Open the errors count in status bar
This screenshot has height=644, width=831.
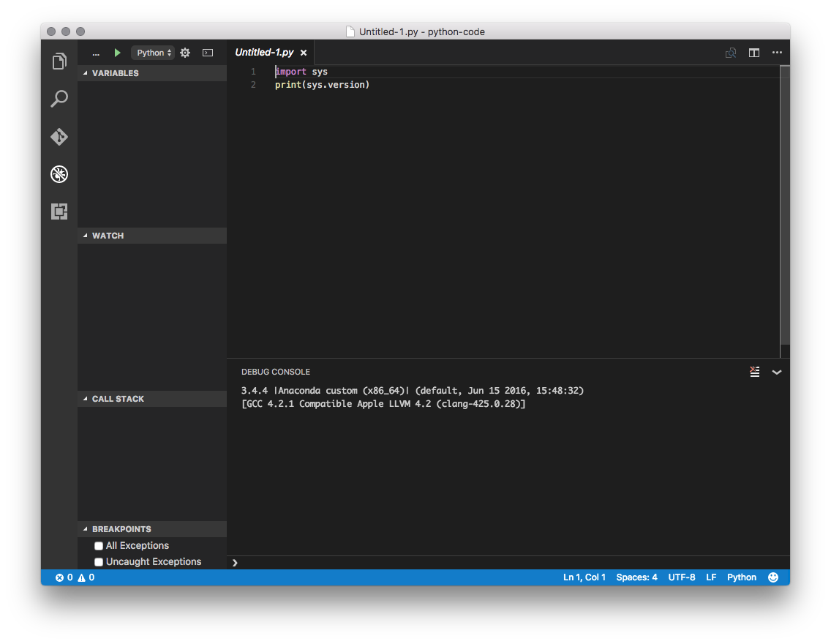[64, 577]
